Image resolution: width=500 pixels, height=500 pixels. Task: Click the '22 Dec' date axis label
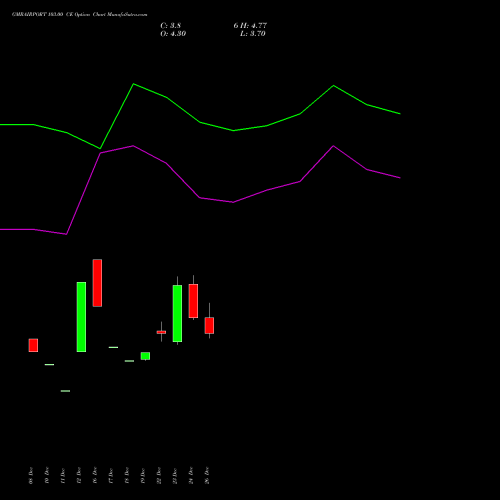click(159, 476)
